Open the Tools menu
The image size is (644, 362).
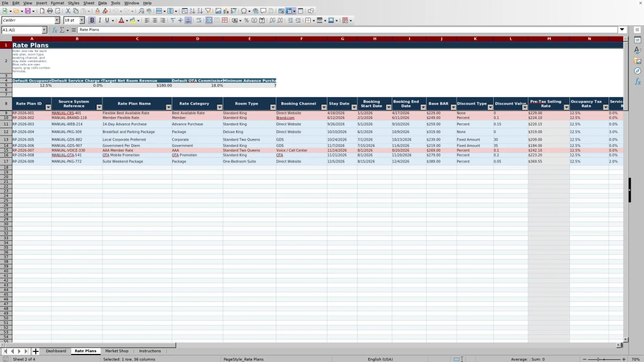click(115, 3)
